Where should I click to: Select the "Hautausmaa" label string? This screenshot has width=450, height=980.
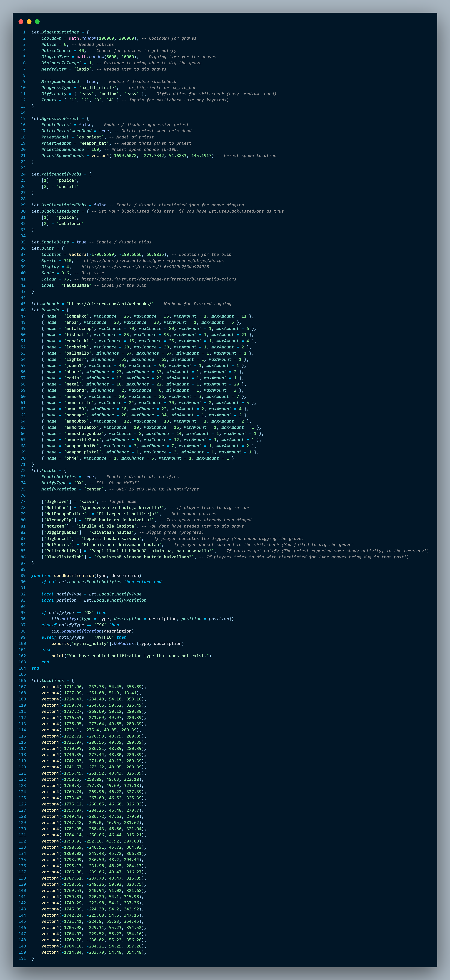coord(76,285)
